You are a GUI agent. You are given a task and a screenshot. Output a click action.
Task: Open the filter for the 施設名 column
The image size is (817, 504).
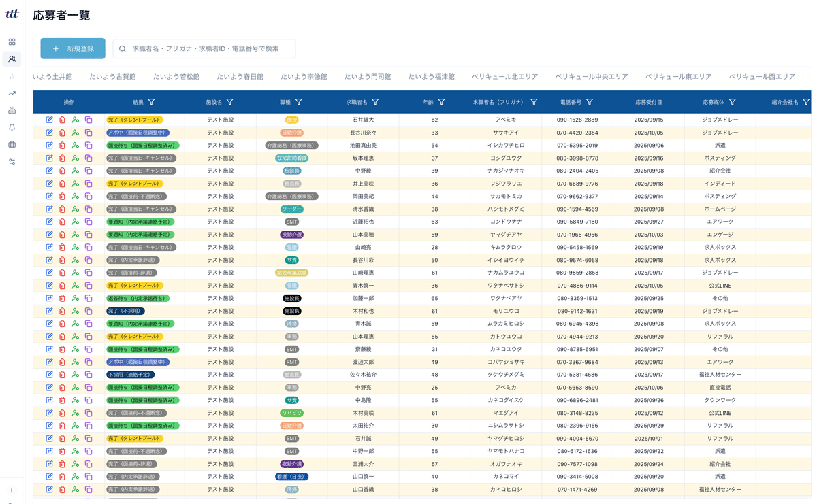(230, 102)
